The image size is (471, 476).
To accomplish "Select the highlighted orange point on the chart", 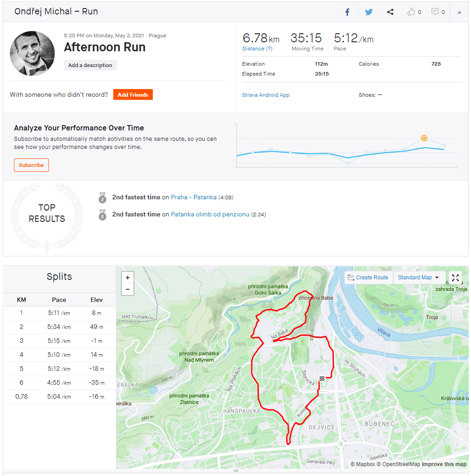I will (424, 138).
